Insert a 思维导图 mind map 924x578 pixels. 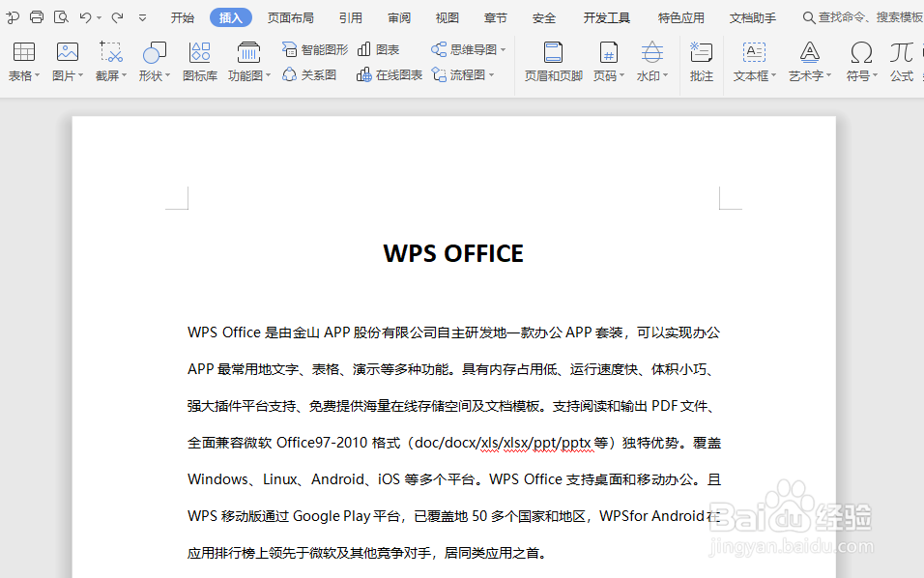pos(467,48)
